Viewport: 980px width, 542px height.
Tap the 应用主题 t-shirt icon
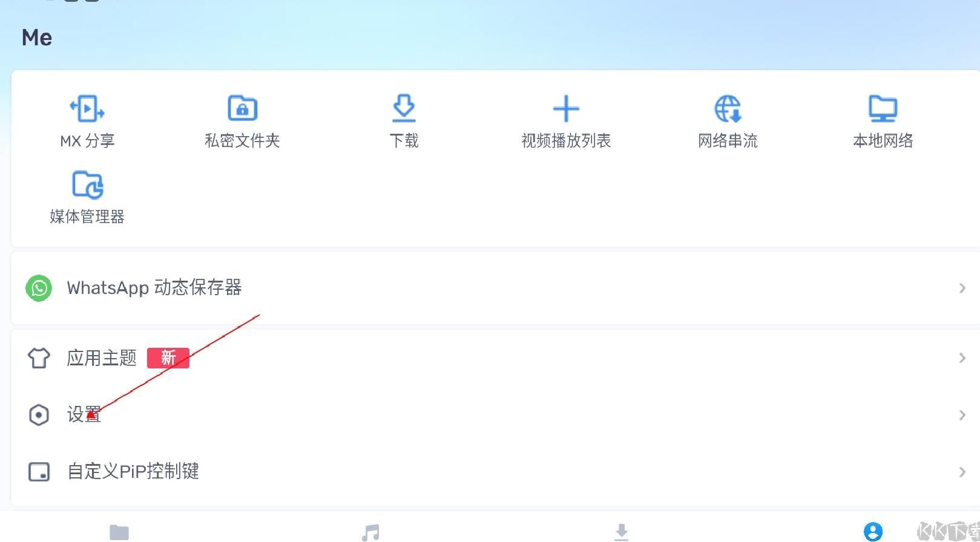tap(39, 358)
